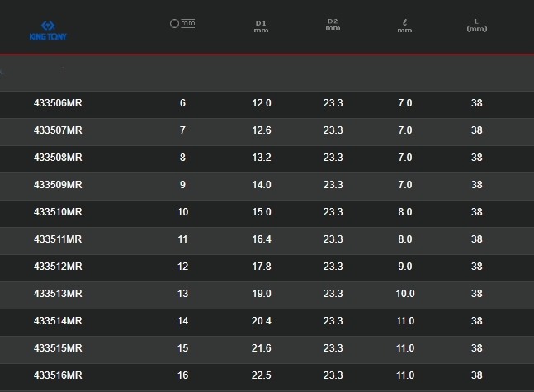
Task: Click D1 value 12.0 in first row
Action: [x=261, y=103]
